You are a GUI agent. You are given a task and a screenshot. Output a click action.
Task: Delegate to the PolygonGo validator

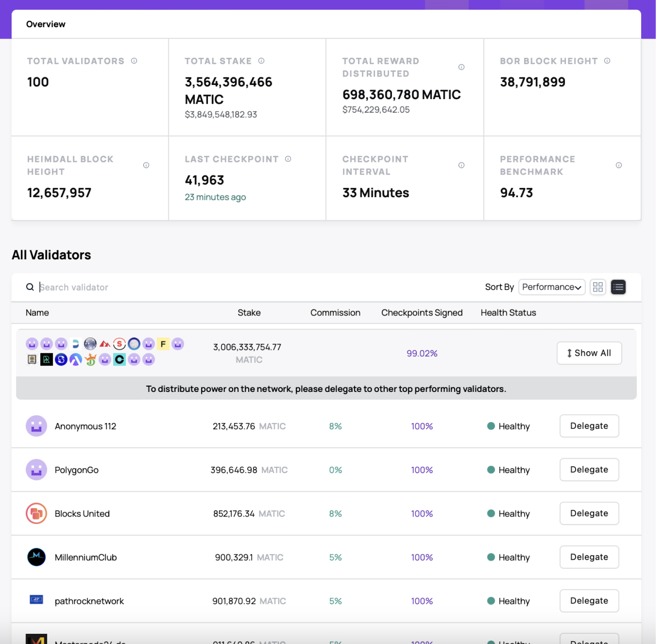(x=589, y=469)
